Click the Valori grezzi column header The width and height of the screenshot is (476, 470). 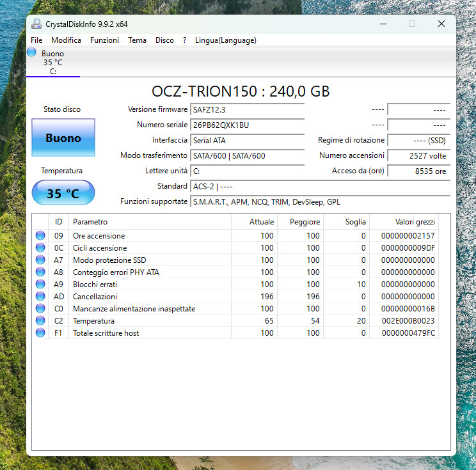coord(404,222)
